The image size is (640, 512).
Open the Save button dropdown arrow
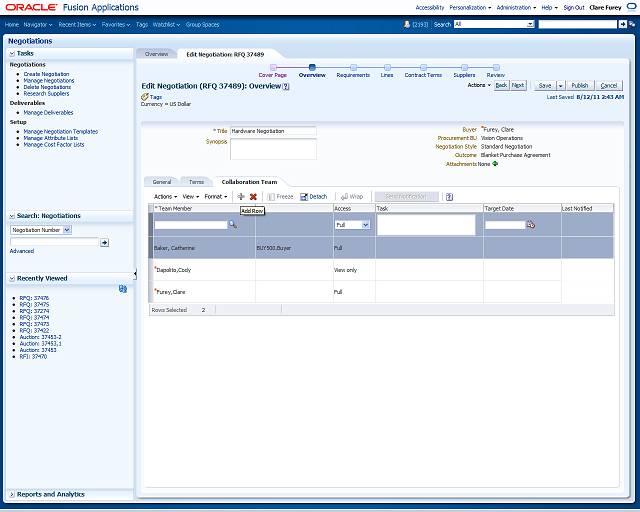tap(560, 85)
